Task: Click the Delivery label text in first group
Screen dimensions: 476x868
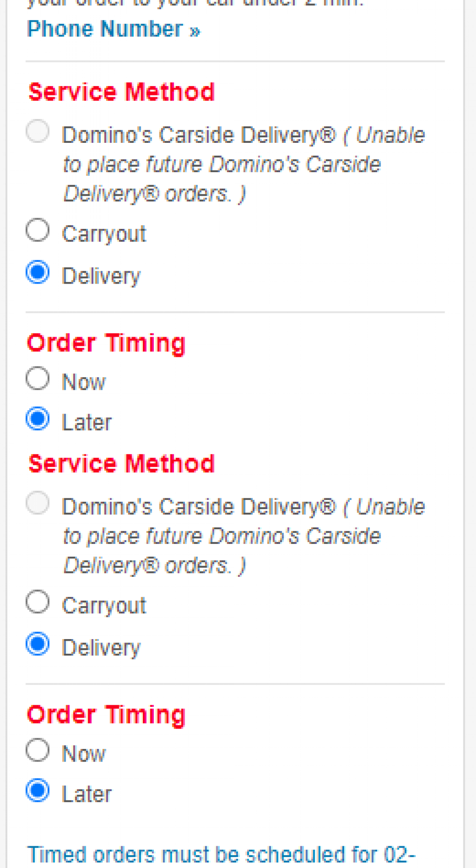Action: [x=101, y=276]
